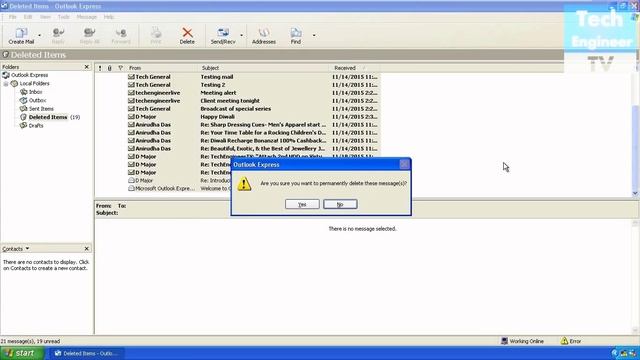
Task: Click the Create Mail toolbar icon
Action: click(21, 36)
